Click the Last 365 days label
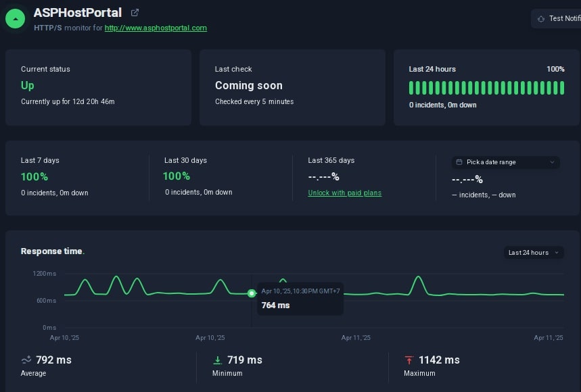 click(331, 160)
